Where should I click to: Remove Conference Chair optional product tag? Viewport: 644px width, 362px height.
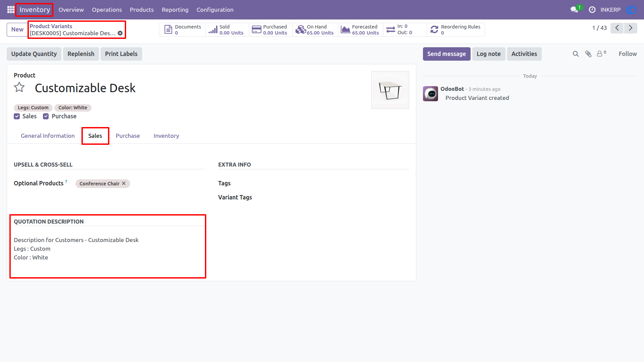tap(124, 183)
